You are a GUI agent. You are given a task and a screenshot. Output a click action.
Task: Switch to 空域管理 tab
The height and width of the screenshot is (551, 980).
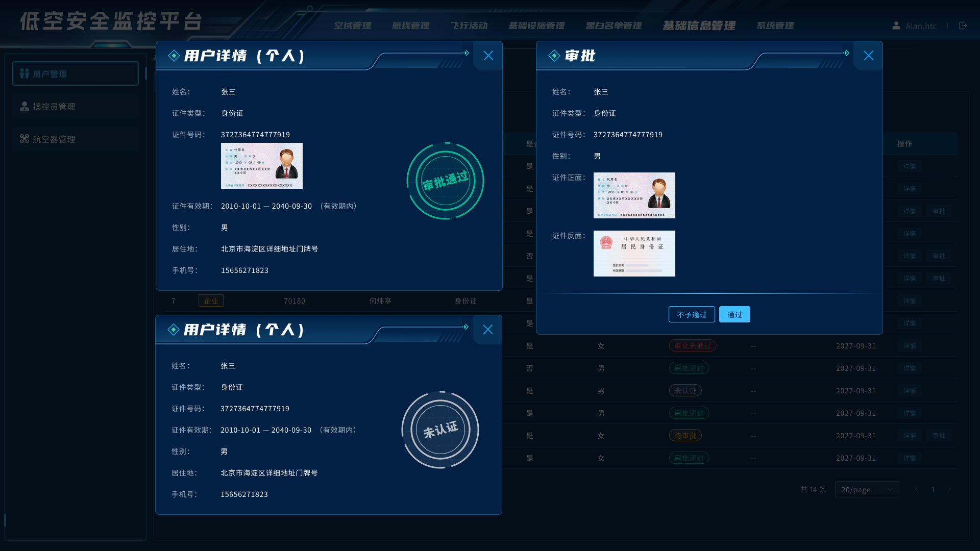(x=353, y=26)
